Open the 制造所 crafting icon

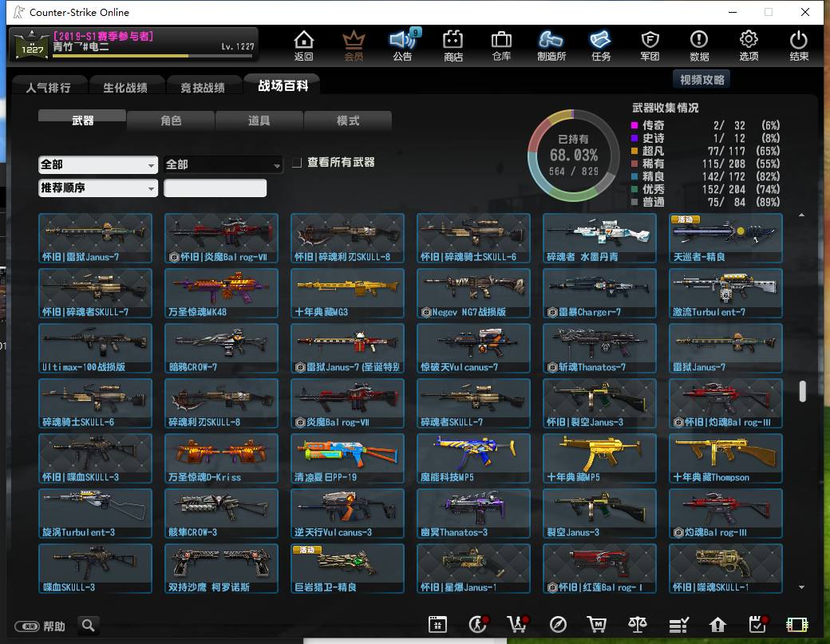(551, 45)
